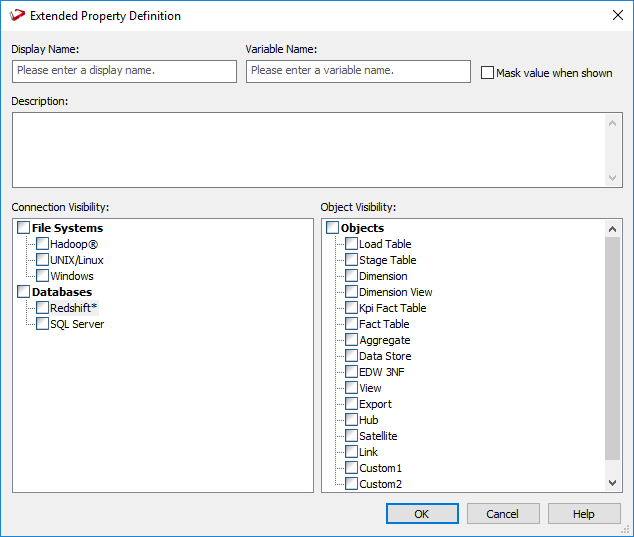Select the UNIX/Linux checkbox

(x=43, y=260)
